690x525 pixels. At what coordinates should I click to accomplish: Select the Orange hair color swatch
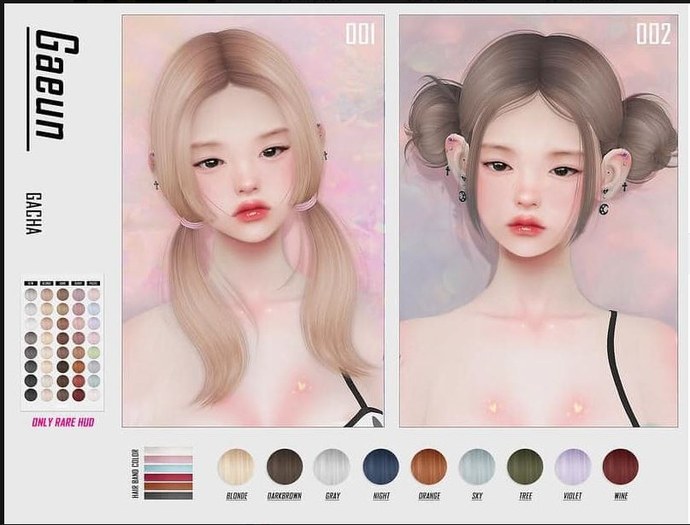point(429,466)
